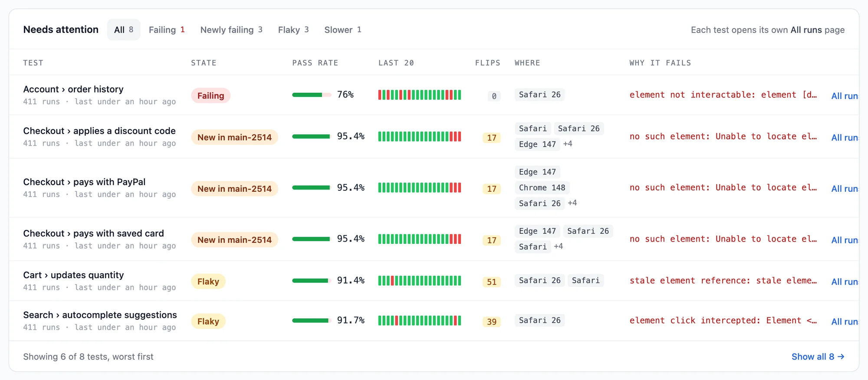Open All runs for pays with PayPal
Viewport: 868px width, 380px height.
click(x=845, y=189)
